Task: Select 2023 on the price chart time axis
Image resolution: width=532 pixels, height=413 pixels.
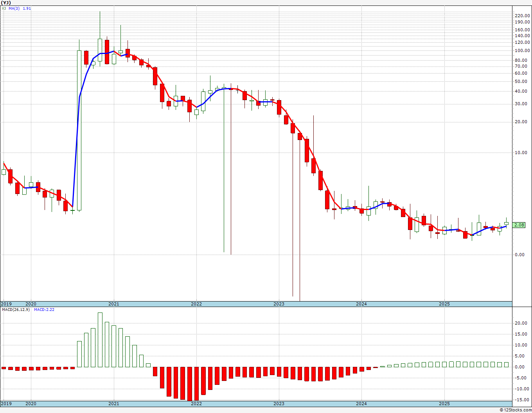Action: pos(279,304)
